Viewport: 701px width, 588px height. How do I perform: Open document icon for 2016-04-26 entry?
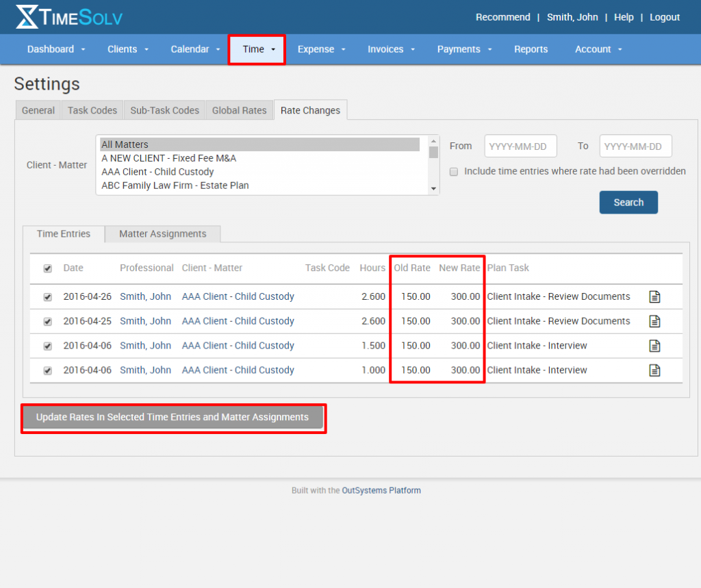coord(654,296)
